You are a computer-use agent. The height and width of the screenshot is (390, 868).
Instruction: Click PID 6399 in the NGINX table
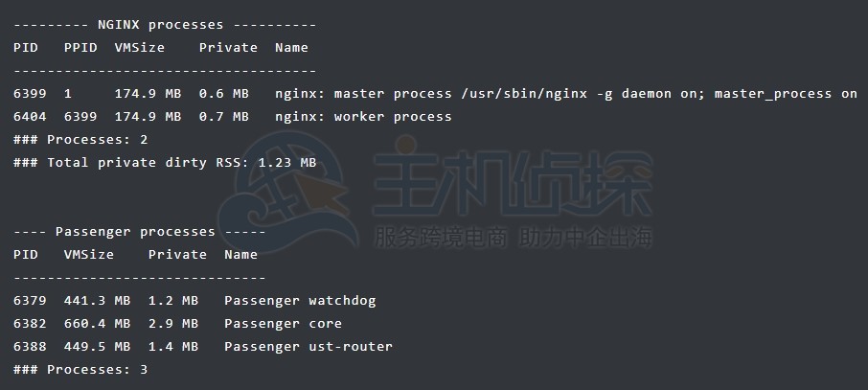(x=30, y=94)
